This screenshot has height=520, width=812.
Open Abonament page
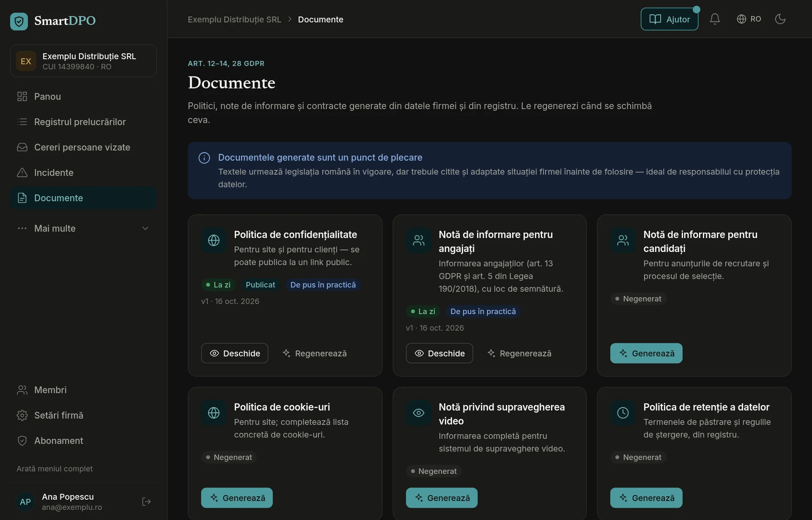coord(83,441)
